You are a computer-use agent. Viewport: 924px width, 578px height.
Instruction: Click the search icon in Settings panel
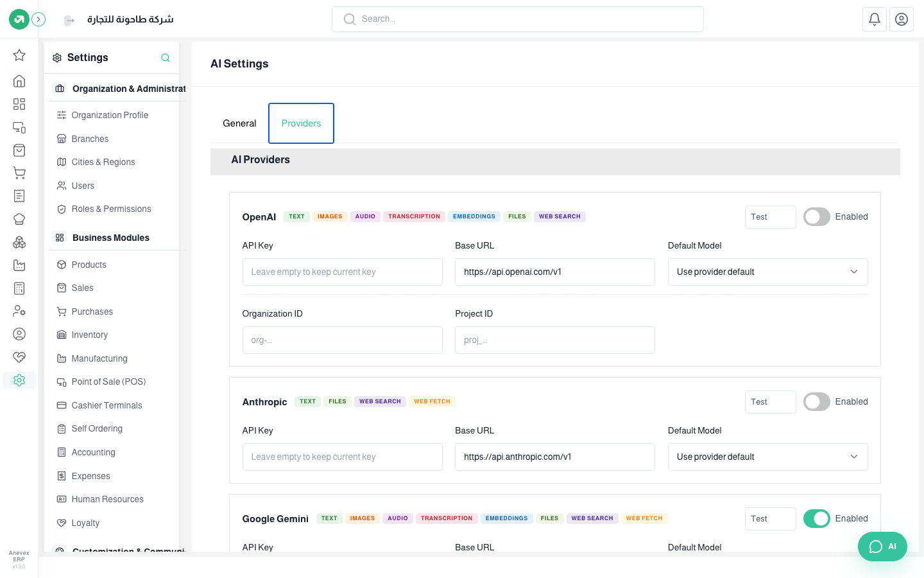pyautogui.click(x=166, y=58)
